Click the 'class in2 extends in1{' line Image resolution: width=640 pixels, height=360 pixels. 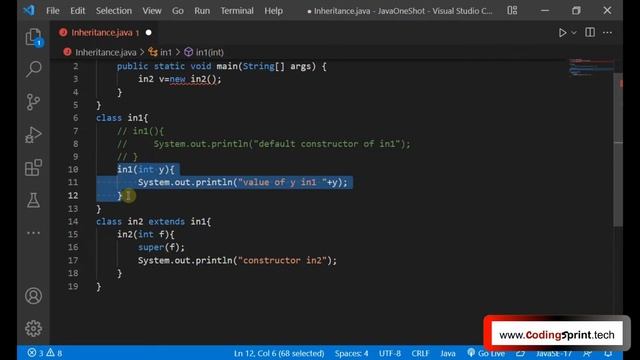(153, 222)
